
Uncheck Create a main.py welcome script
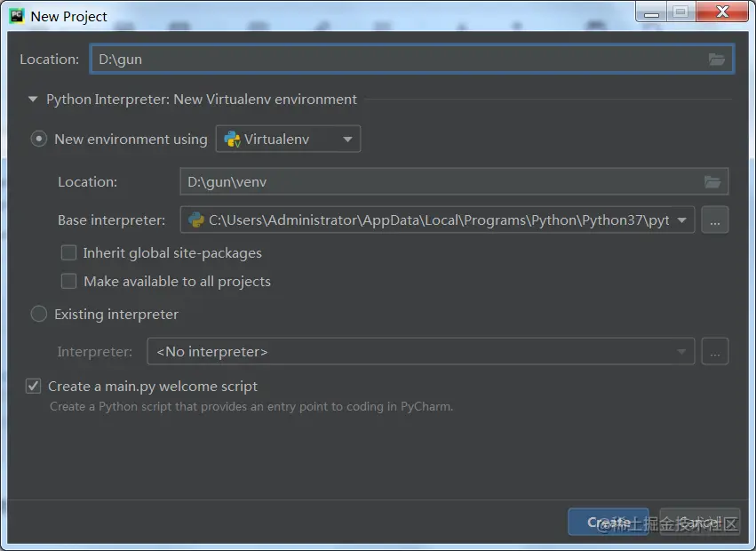click(x=33, y=386)
